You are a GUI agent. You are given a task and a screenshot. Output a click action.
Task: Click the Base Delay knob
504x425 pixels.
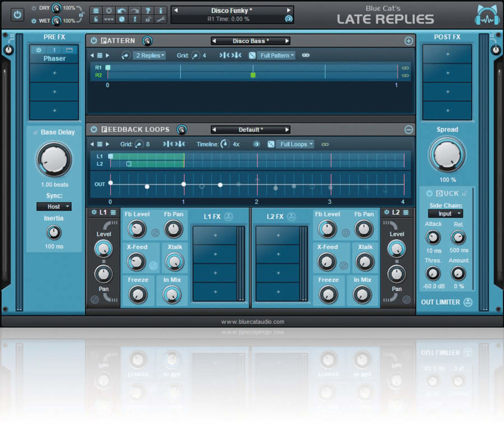click(x=54, y=160)
